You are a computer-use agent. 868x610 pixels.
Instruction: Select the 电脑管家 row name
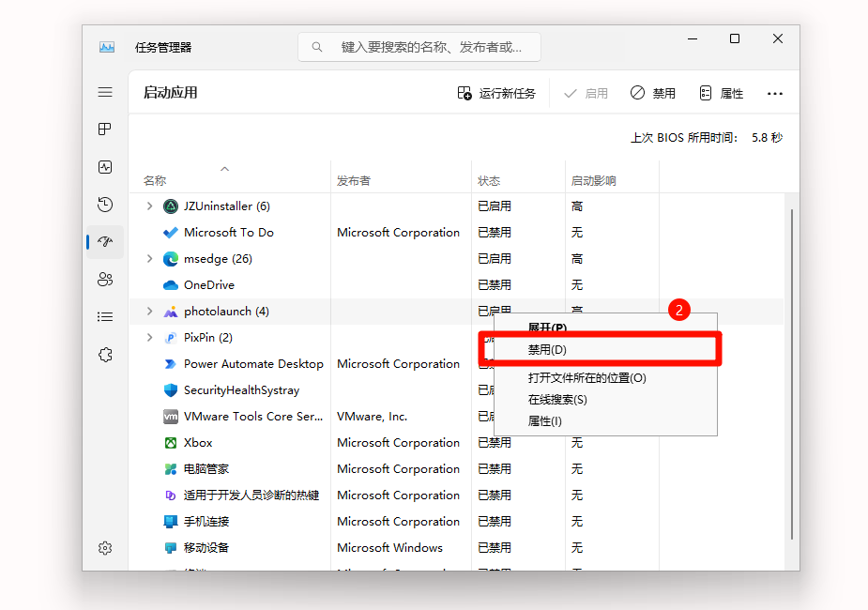pyautogui.click(x=206, y=469)
